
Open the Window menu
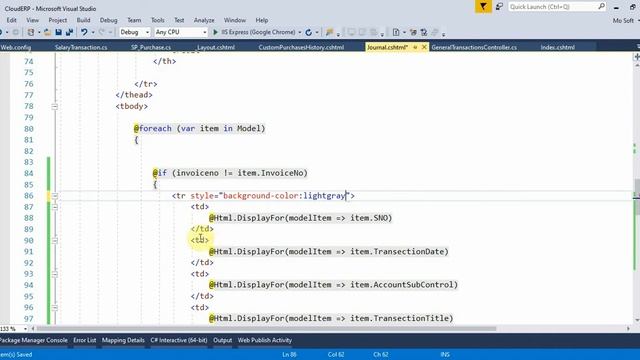coord(235,20)
